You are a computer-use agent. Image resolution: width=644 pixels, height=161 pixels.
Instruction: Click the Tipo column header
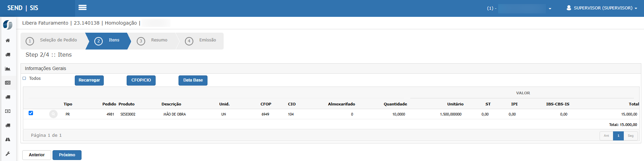[68, 104]
